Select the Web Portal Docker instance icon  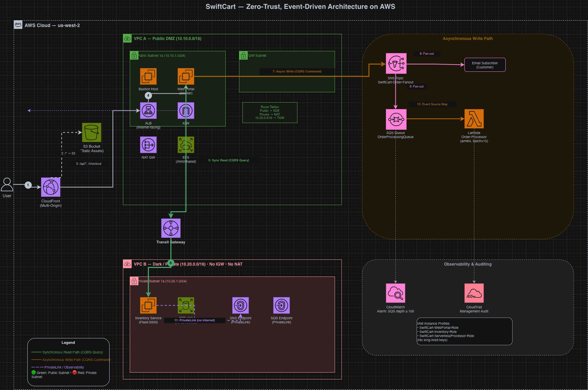click(x=186, y=77)
